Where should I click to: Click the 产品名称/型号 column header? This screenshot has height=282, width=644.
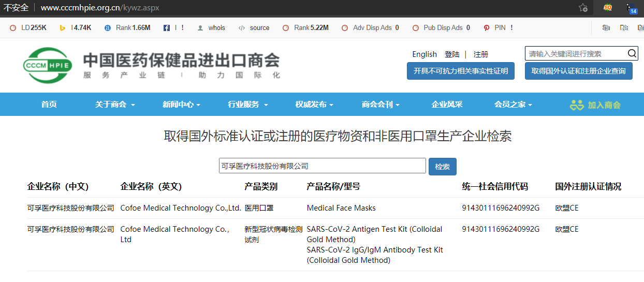[x=333, y=187]
